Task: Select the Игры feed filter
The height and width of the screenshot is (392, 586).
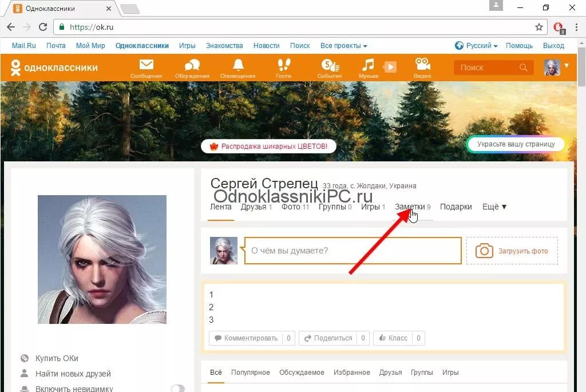Action: [450, 373]
